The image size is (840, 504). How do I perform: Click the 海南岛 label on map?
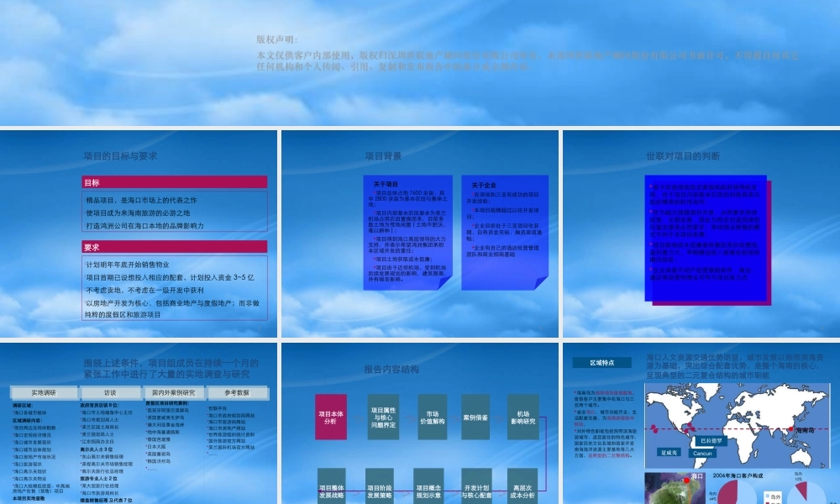click(x=805, y=430)
